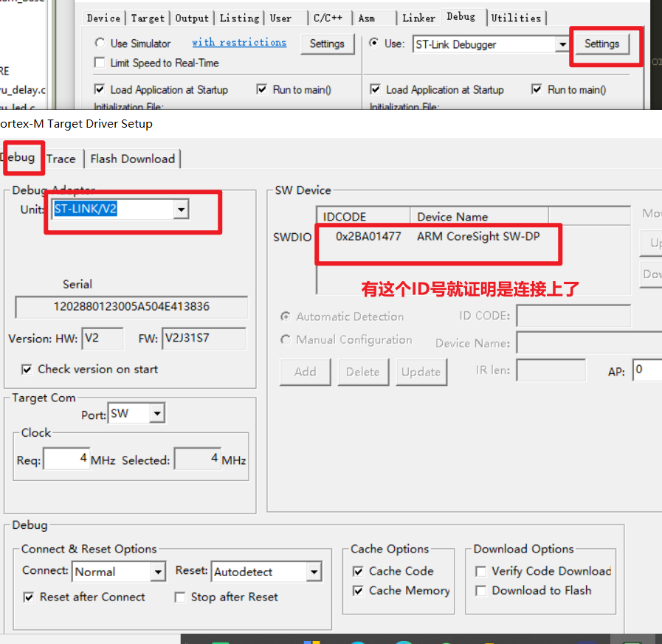Open the Trace tab in driver setup
Viewport: 662px width, 644px height.
coord(61,159)
